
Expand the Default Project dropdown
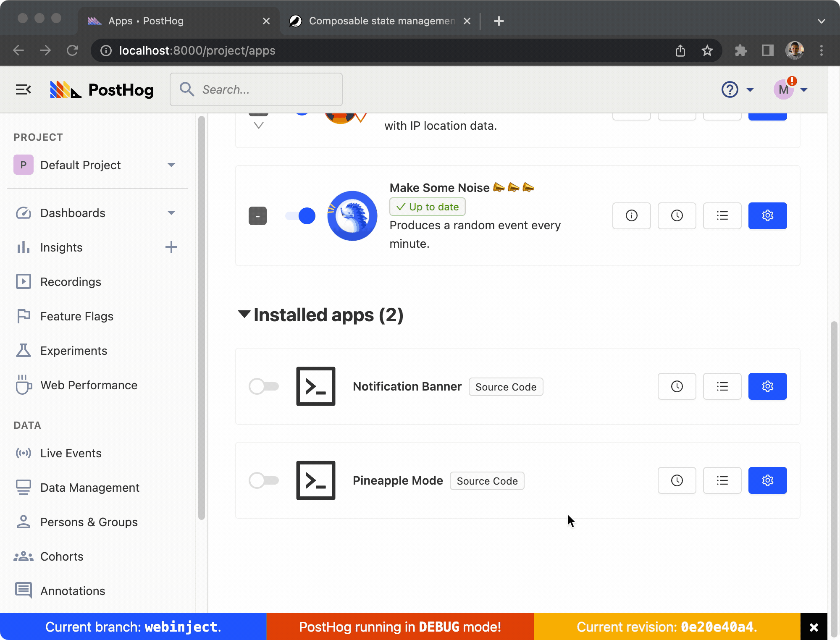tap(171, 165)
